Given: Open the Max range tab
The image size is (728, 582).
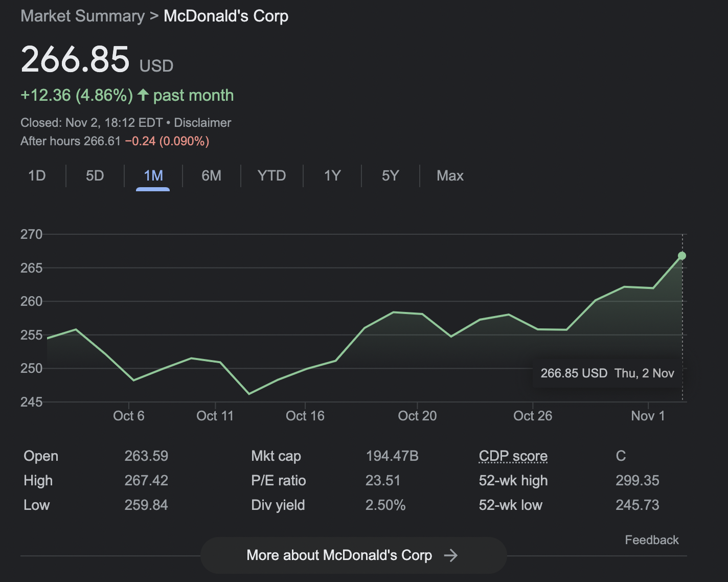Looking at the screenshot, I should coord(450,176).
